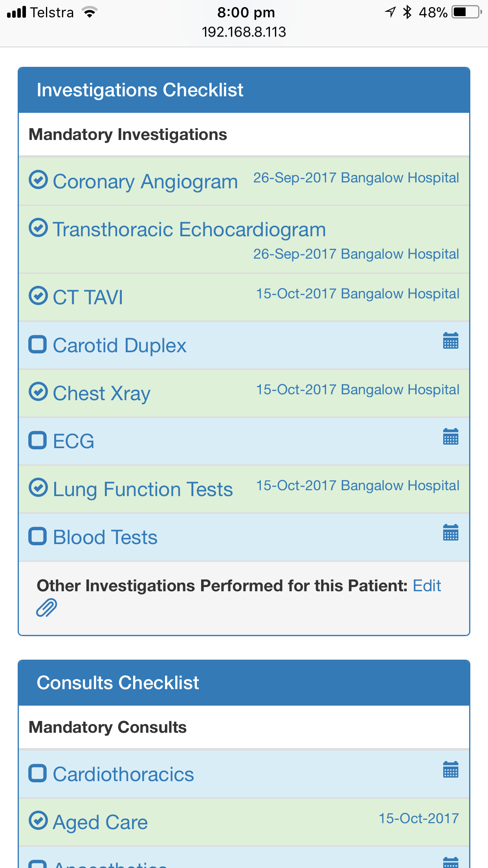The image size is (488, 868).
Task: Open the Lung Function Tests entry
Action: pyautogui.click(x=143, y=489)
